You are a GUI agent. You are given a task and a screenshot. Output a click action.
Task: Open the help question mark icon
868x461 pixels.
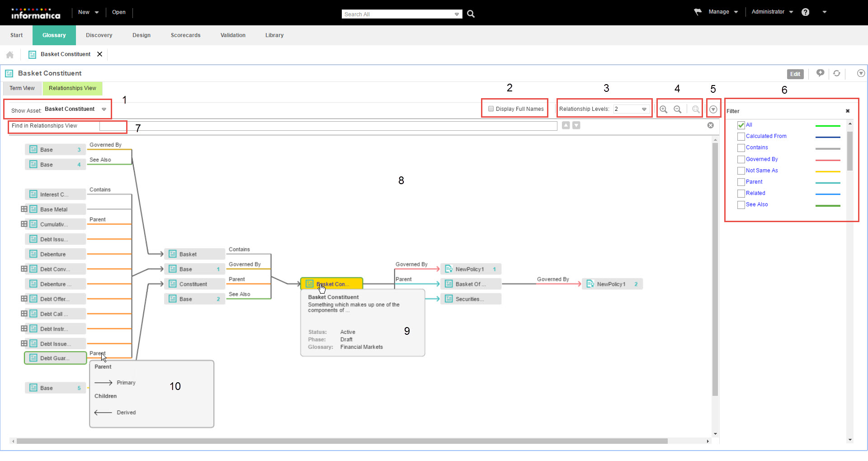point(805,12)
